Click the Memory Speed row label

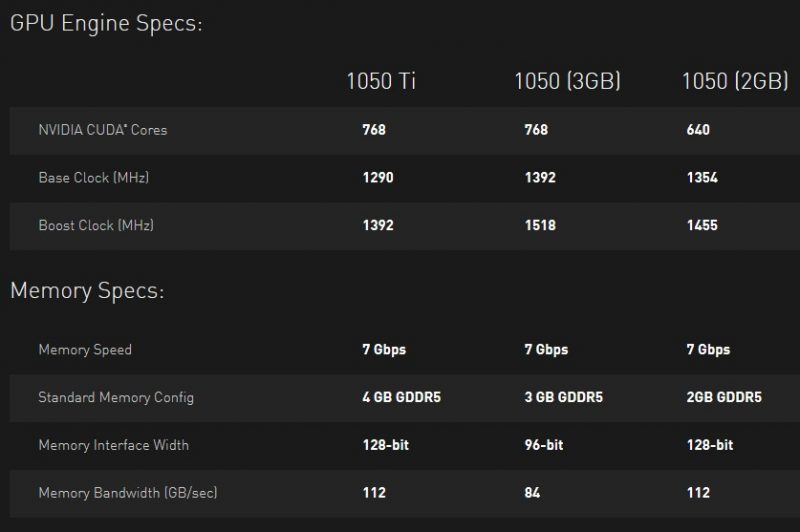tap(85, 350)
